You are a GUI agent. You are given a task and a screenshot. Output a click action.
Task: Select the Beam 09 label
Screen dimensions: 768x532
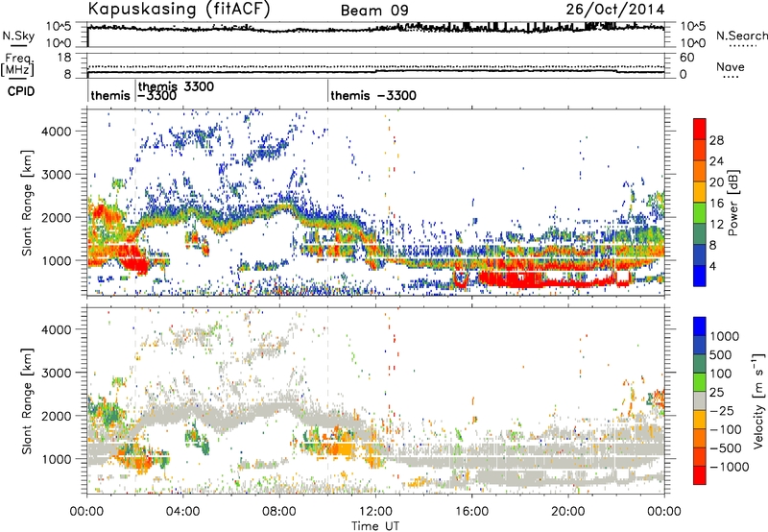374,11
